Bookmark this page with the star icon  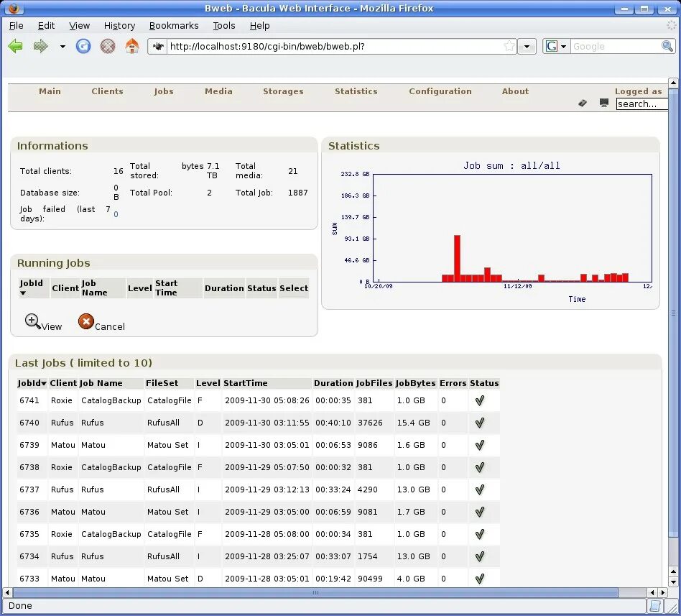click(509, 46)
